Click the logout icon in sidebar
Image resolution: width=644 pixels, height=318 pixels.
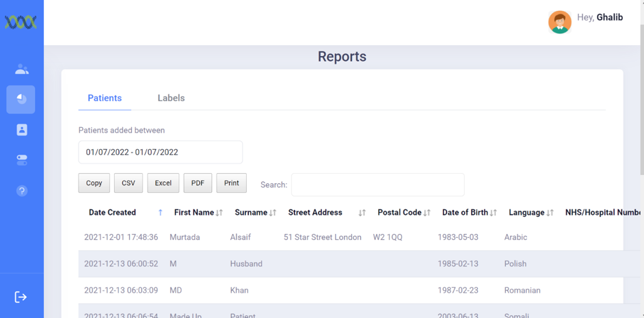(21, 297)
